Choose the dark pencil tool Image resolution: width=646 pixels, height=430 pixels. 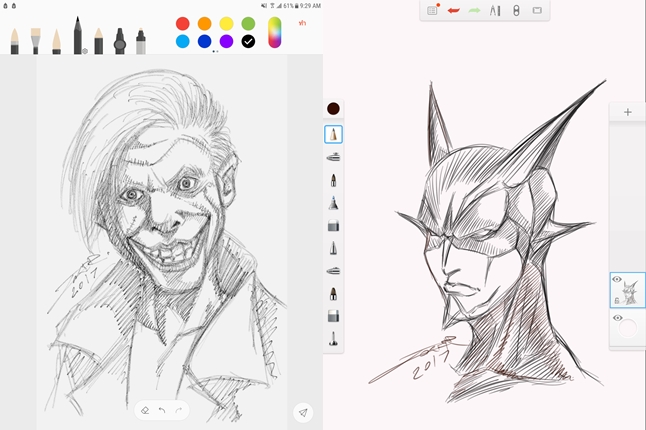click(77, 36)
